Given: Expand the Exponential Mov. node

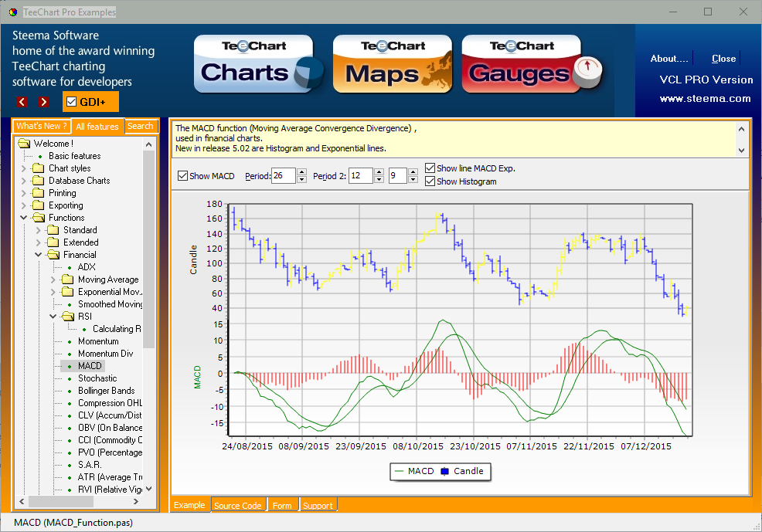Looking at the screenshot, I should (x=53, y=292).
